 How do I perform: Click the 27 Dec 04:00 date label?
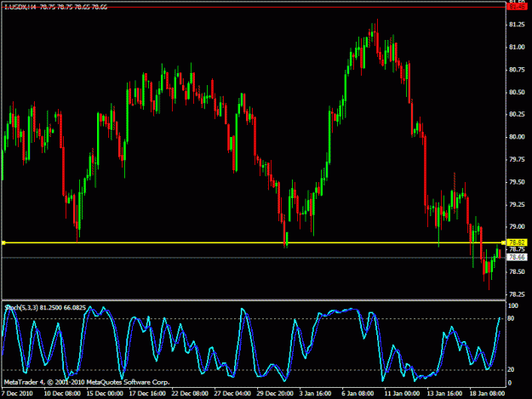pyautogui.click(x=232, y=394)
